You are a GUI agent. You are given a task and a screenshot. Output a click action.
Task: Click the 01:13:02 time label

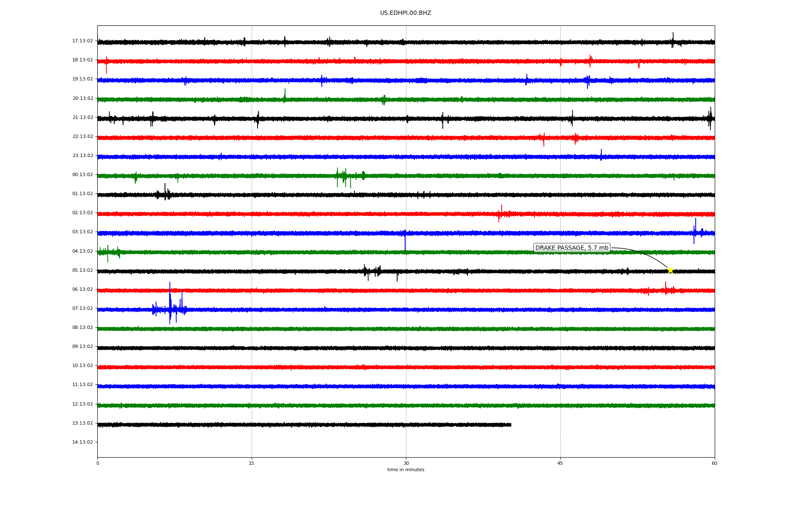(x=82, y=194)
